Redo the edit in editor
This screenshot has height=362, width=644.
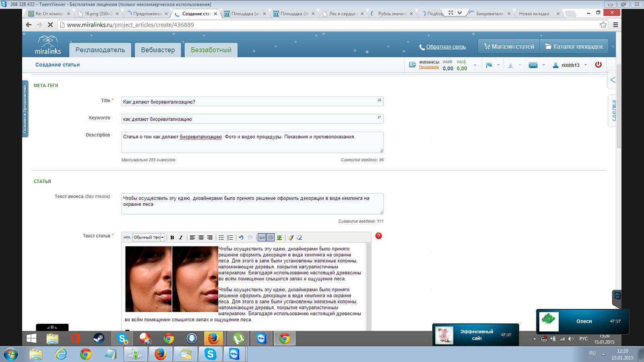point(250,237)
